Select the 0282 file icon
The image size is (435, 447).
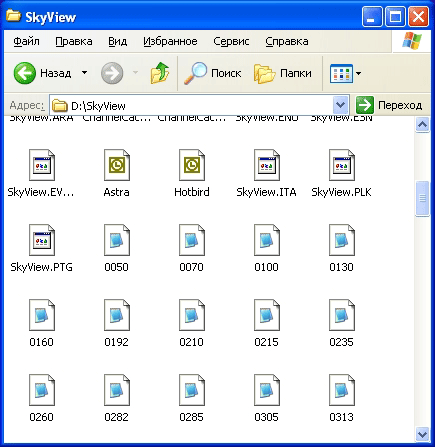coord(117,390)
